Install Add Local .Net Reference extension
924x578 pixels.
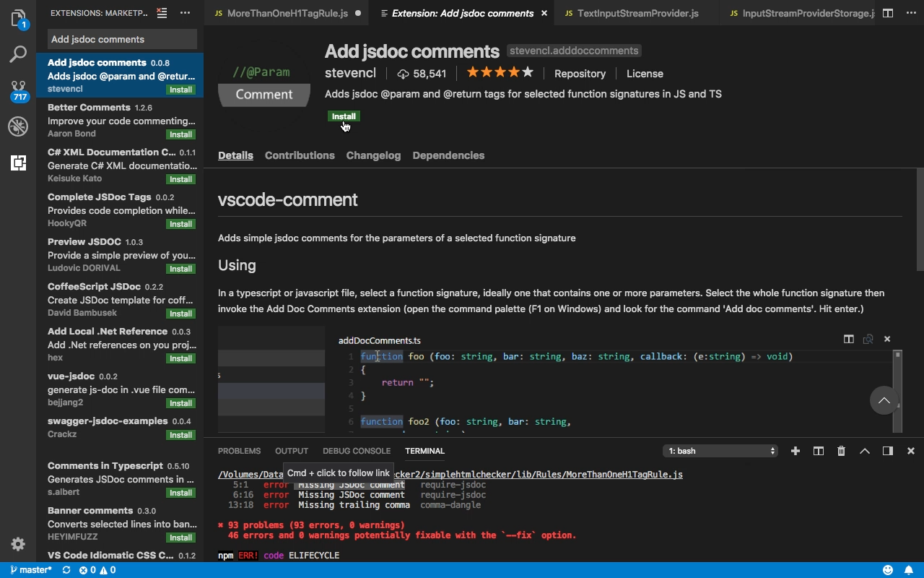(180, 358)
